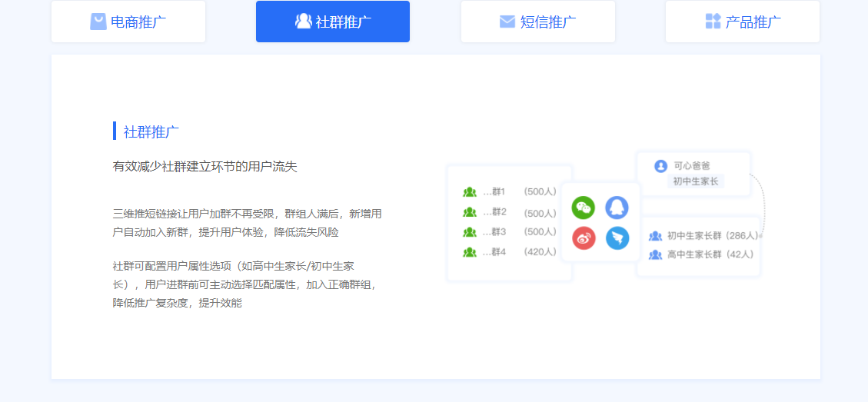Select the 群3 (500人) group row
This screenshot has height=402, width=868.
510,232
